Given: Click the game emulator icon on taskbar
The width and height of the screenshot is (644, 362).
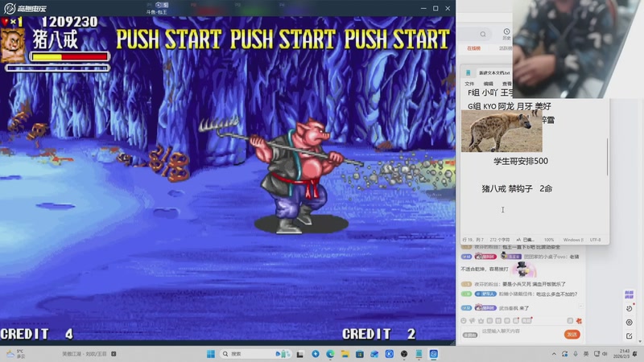Looking at the screenshot, I should [434, 354].
